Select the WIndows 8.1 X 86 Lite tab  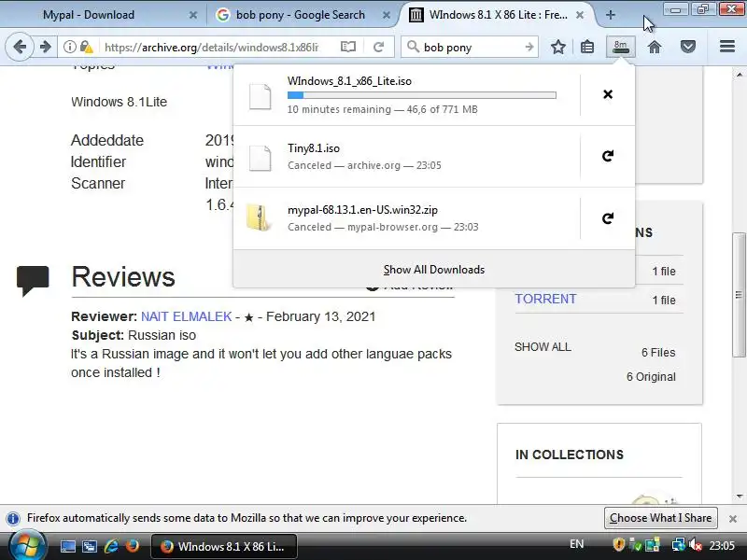[498, 15]
